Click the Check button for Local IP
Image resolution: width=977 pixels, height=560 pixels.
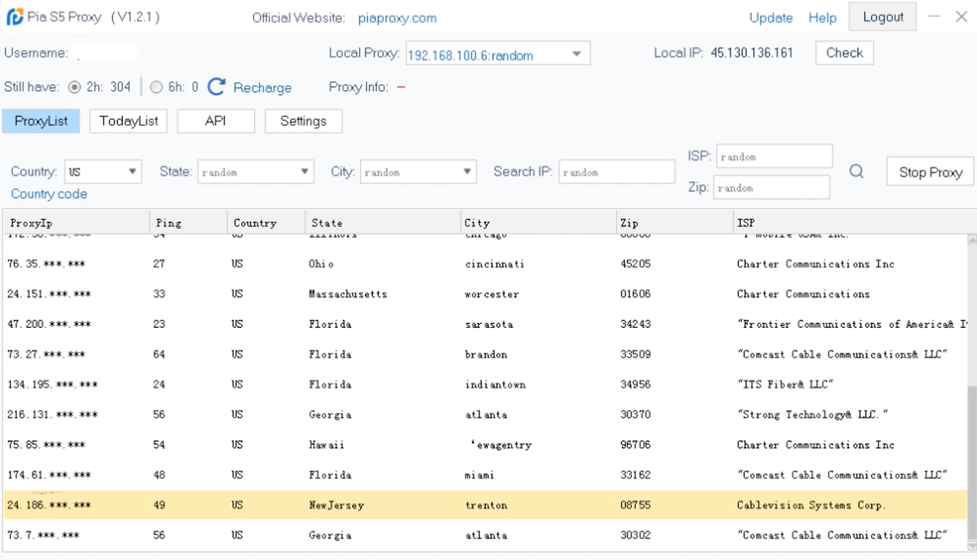tap(844, 53)
